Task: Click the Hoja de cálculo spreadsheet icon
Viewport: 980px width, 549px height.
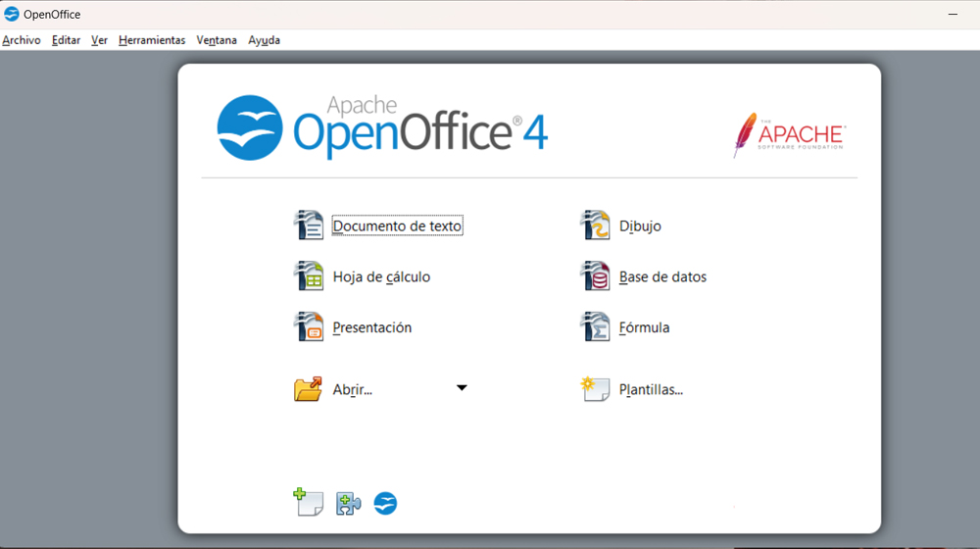Action: (309, 275)
